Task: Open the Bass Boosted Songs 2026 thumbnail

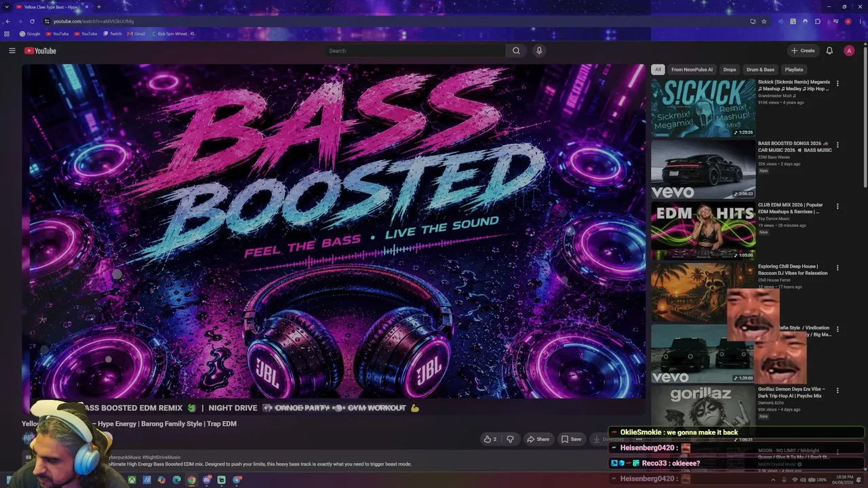Action: point(703,169)
